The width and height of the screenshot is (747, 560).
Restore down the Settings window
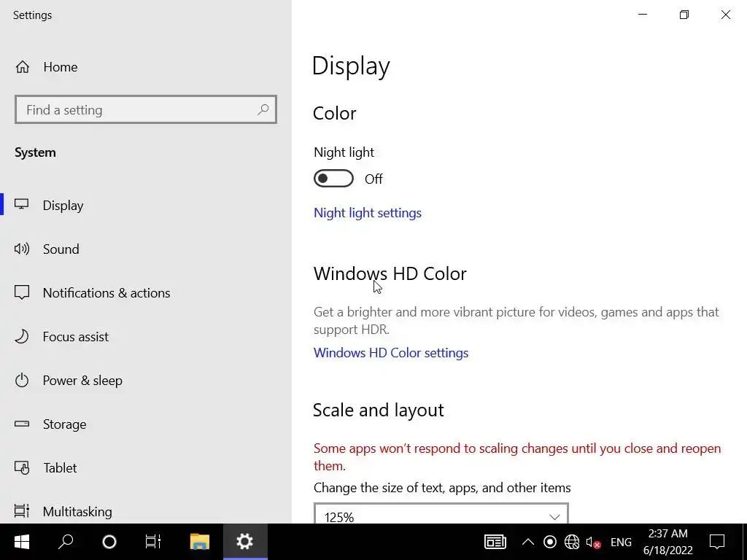point(684,15)
